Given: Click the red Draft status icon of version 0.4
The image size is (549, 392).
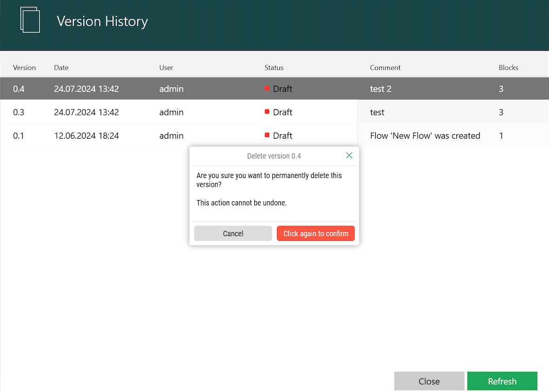Looking at the screenshot, I should click(x=267, y=88).
